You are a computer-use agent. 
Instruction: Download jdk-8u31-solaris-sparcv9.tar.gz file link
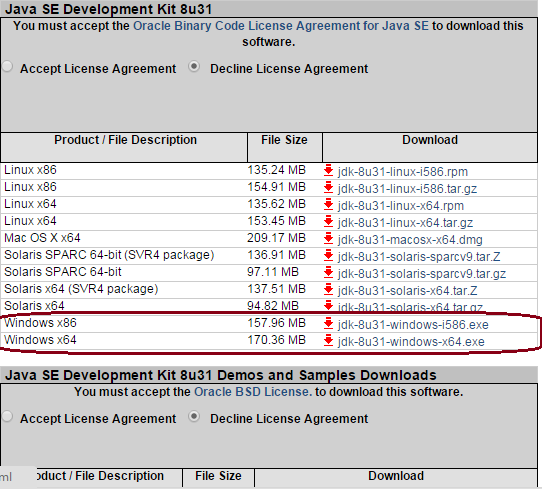pyautogui.click(x=422, y=274)
